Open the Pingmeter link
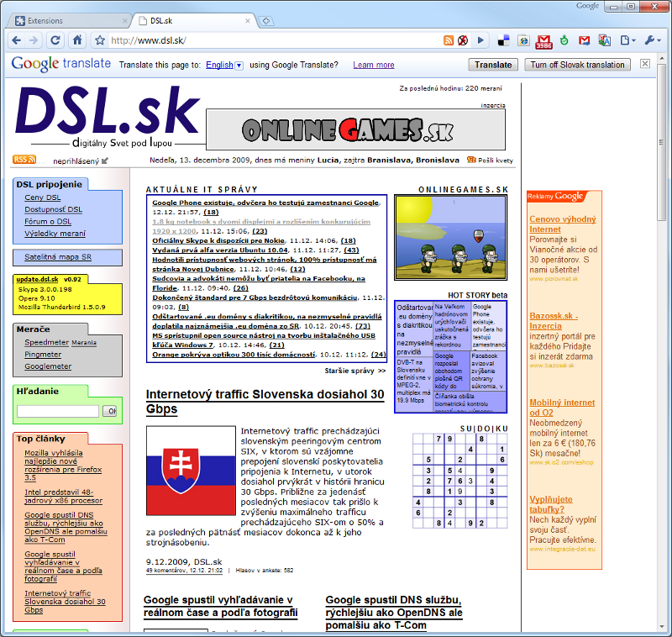 click(43, 355)
